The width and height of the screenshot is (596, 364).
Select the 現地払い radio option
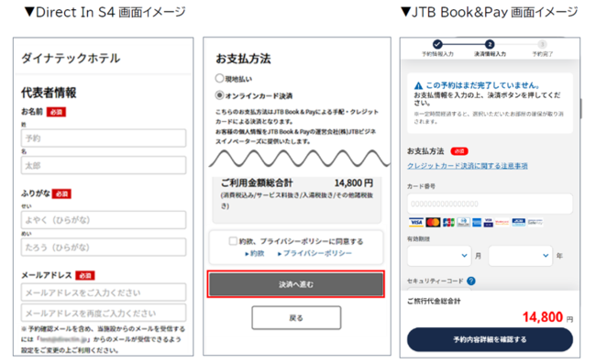pos(219,78)
